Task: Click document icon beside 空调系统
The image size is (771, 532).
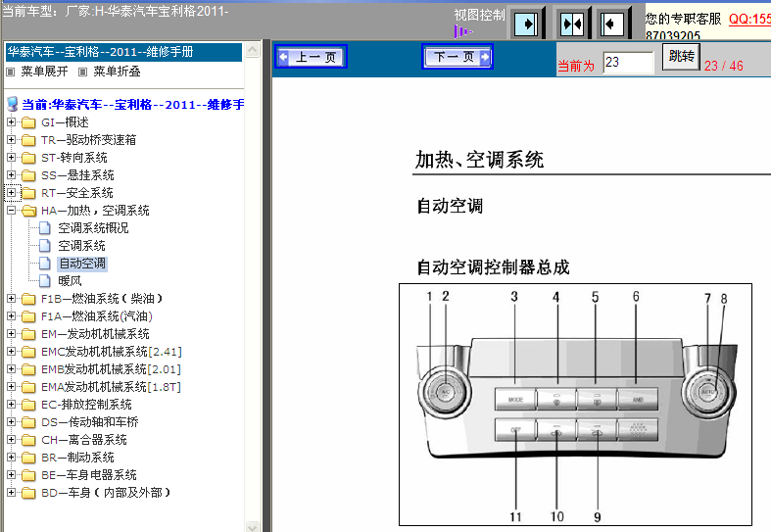Action: coord(45,246)
